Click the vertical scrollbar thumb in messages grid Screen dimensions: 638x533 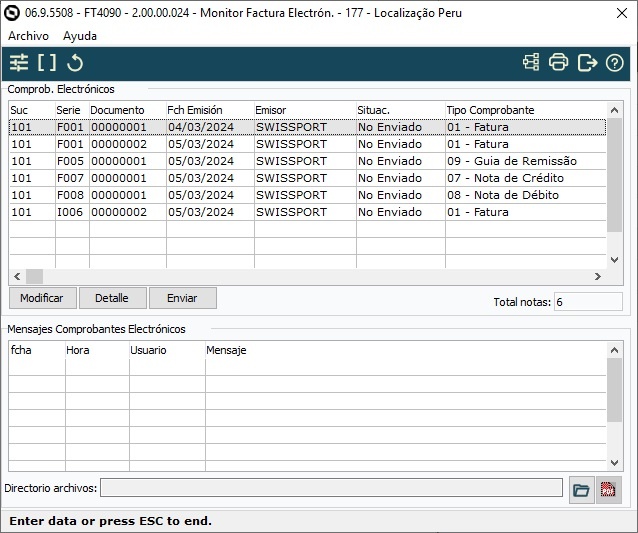pos(614,391)
